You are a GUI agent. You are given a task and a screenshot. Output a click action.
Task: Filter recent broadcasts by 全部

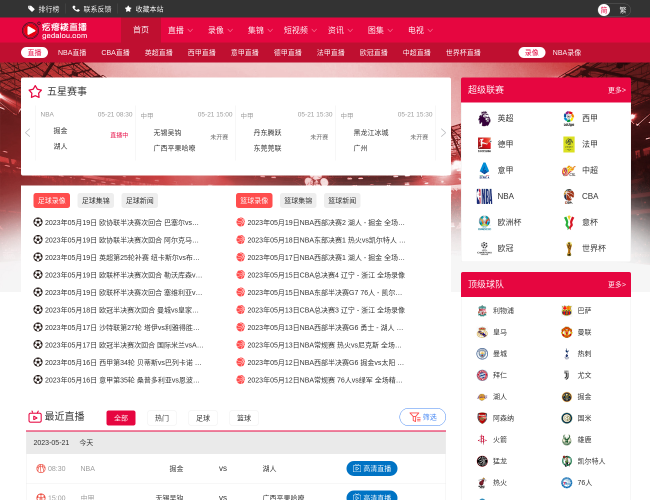click(121, 417)
